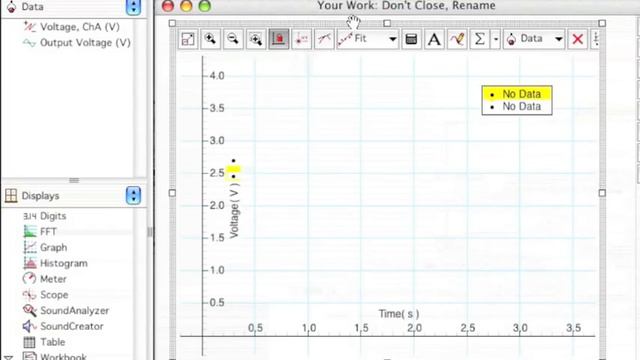Select the FFT display
Image resolution: width=640 pixels, height=360 pixels.
point(48,232)
